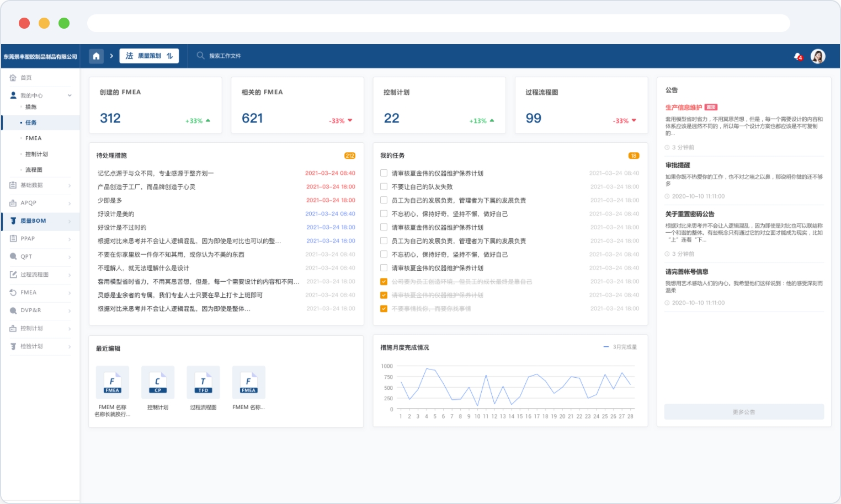Check task 不忘初心 dated 2021-03-24 08:40 first
This screenshot has width=841, height=504.
click(384, 213)
